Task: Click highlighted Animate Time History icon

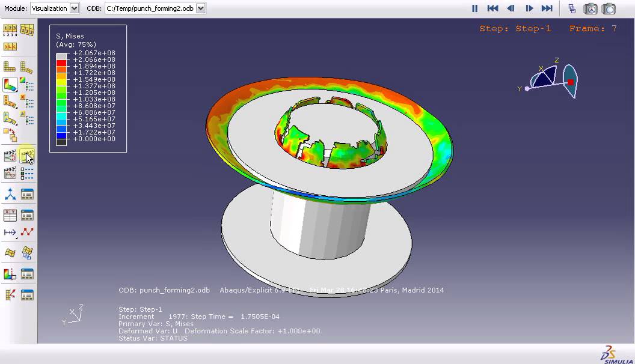Action: coord(27,157)
